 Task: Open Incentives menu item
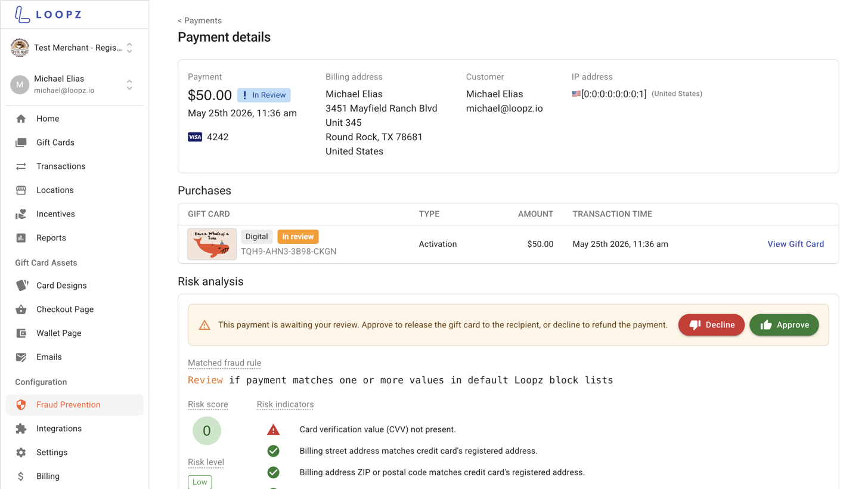pyautogui.click(x=75, y=214)
